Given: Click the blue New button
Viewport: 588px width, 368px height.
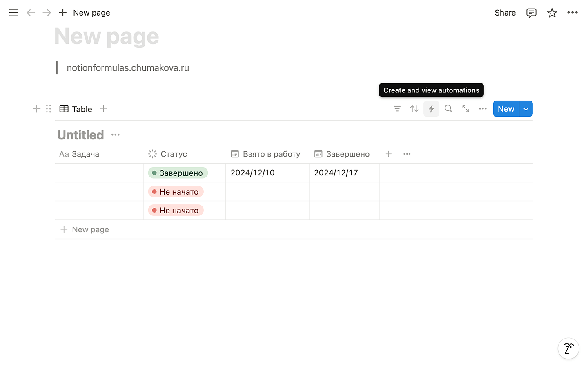Looking at the screenshot, I should click(x=506, y=109).
